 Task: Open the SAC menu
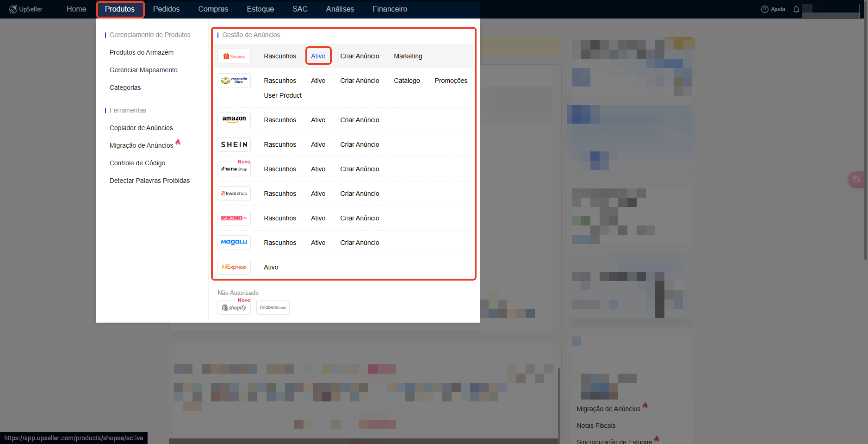[x=300, y=9]
